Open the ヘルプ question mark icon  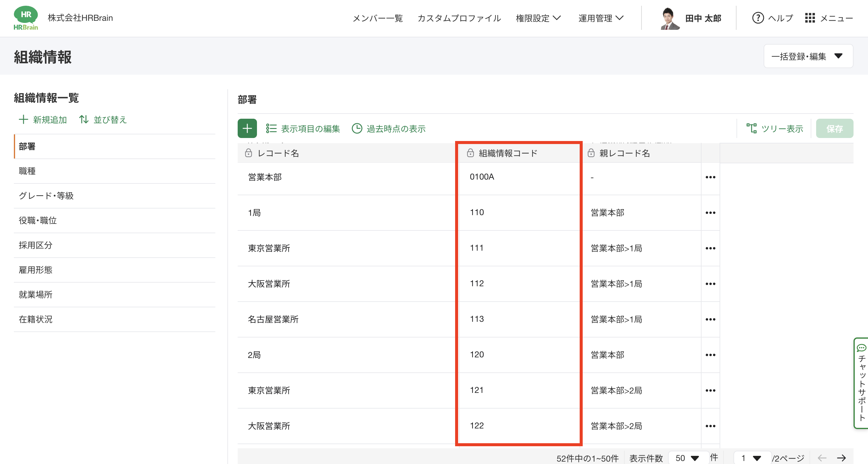tap(758, 18)
